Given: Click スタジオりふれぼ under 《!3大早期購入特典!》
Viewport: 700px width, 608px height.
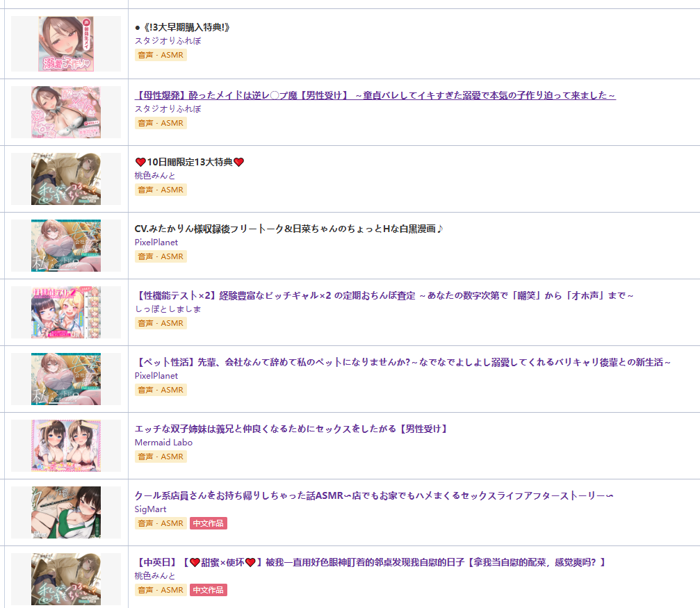Looking at the screenshot, I should coord(168,40).
